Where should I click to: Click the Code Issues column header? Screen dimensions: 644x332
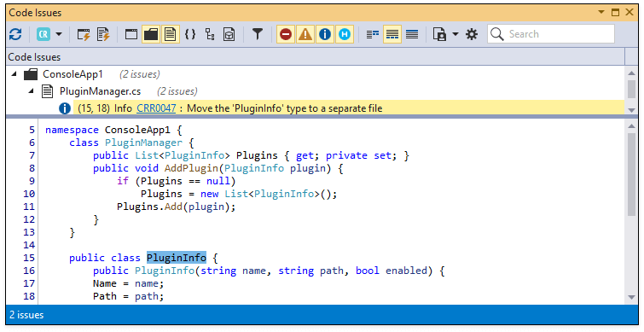(x=316, y=56)
